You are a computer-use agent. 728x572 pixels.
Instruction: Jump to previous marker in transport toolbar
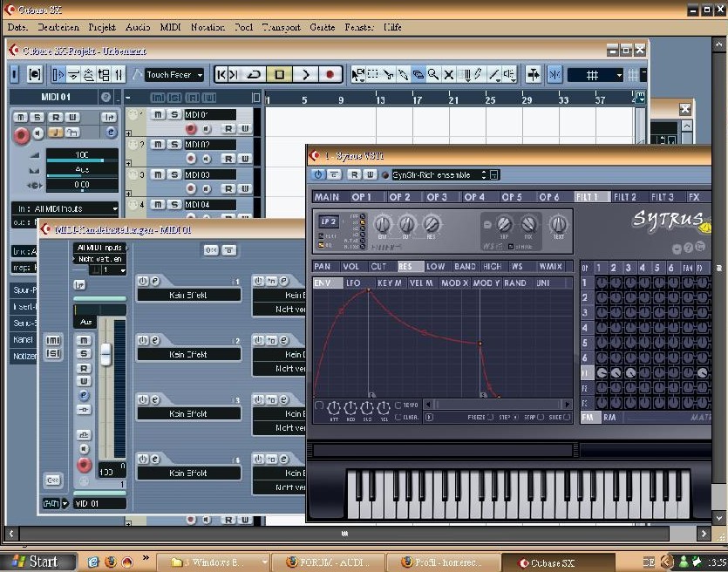tap(222, 74)
